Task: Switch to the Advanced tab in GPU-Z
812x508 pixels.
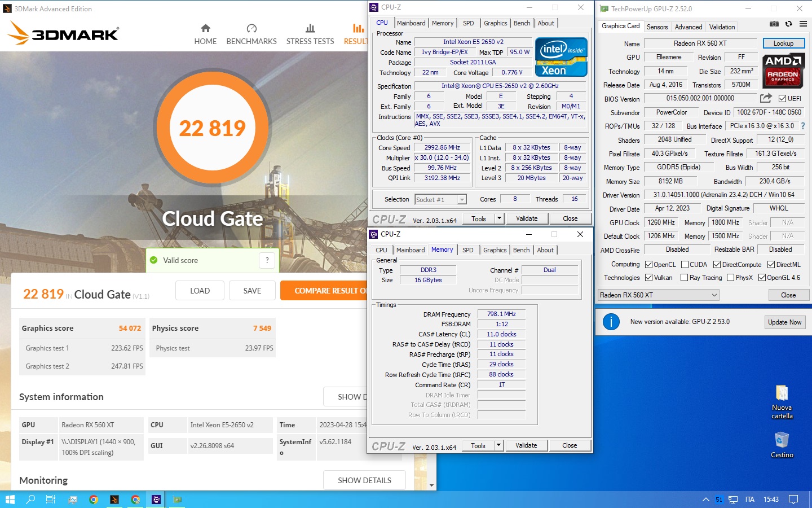Action: (689, 27)
